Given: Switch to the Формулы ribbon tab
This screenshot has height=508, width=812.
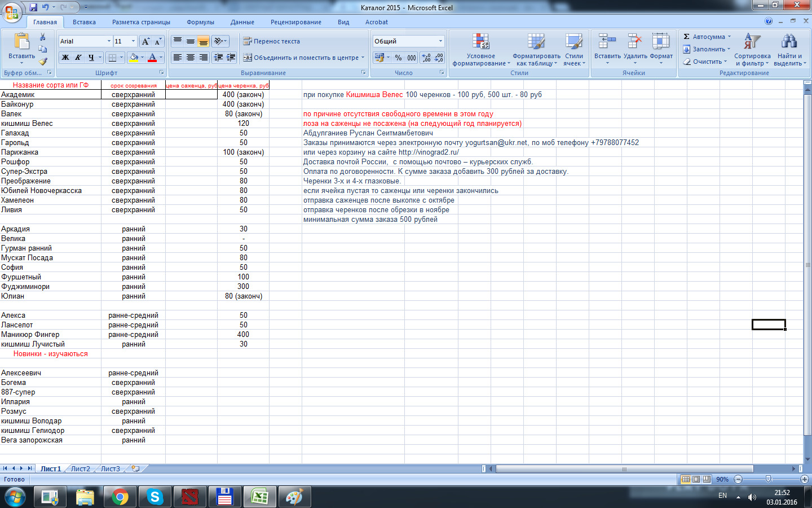Looking at the screenshot, I should (x=200, y=22).
